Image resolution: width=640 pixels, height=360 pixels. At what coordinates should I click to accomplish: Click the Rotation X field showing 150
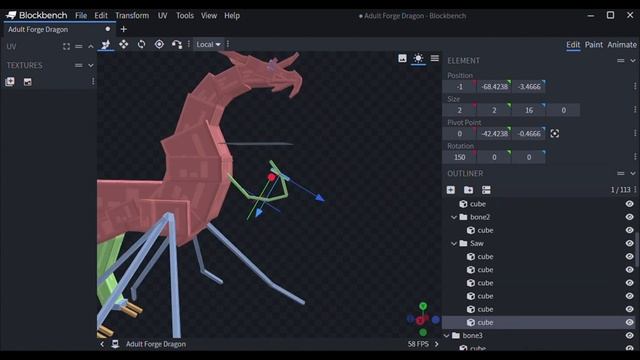[460, 157]
